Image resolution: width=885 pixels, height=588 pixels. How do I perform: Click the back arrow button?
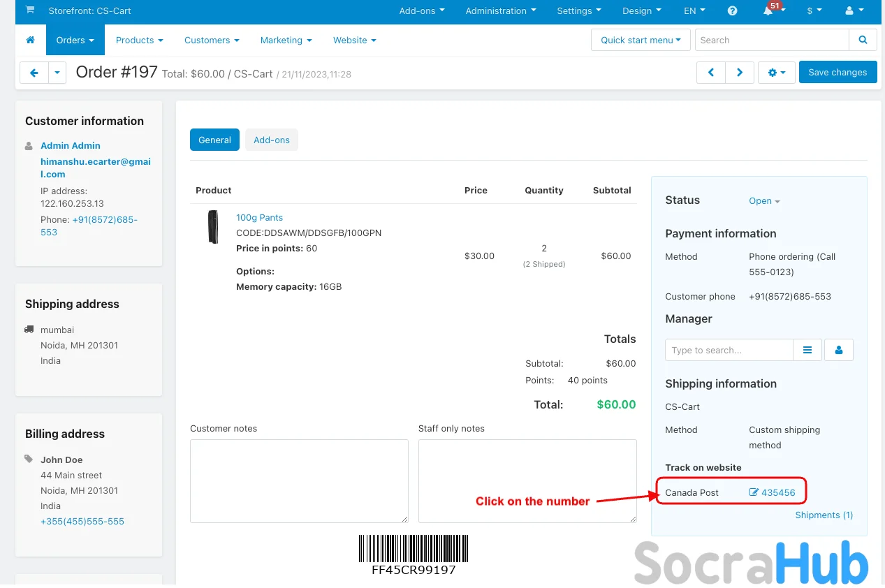click(34, 73)
